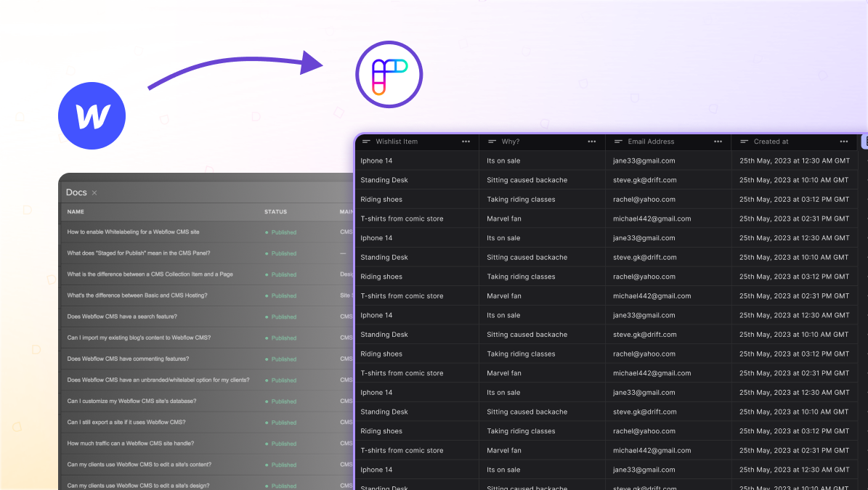
Task: Click the purple-ringed colorful P logo
Action: pos(389,74)
